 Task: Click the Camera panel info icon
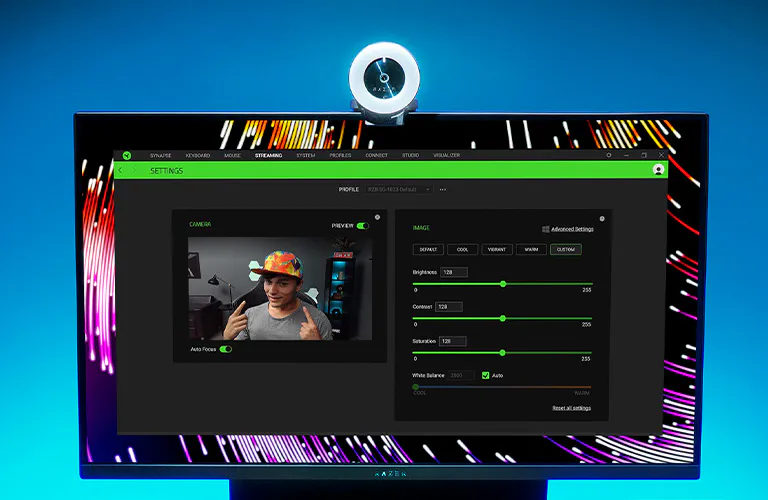pyautogui.click(x=377, y=217)
